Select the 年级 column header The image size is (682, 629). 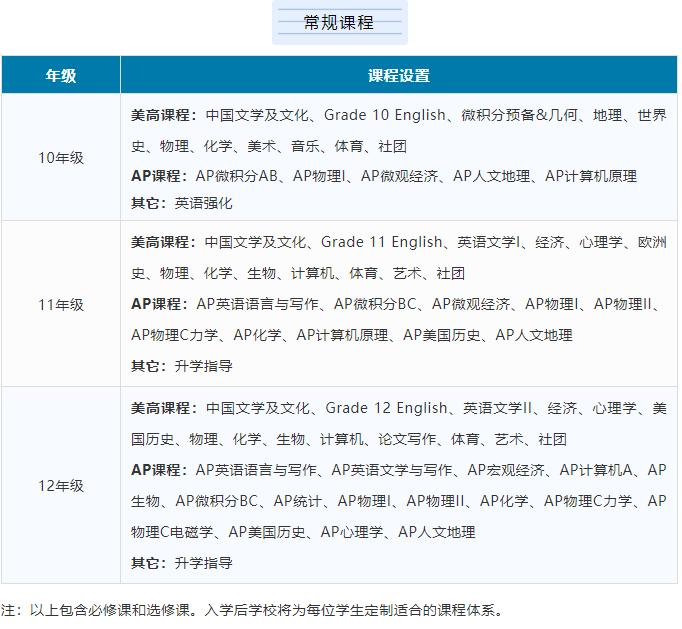tap(60, 76)
